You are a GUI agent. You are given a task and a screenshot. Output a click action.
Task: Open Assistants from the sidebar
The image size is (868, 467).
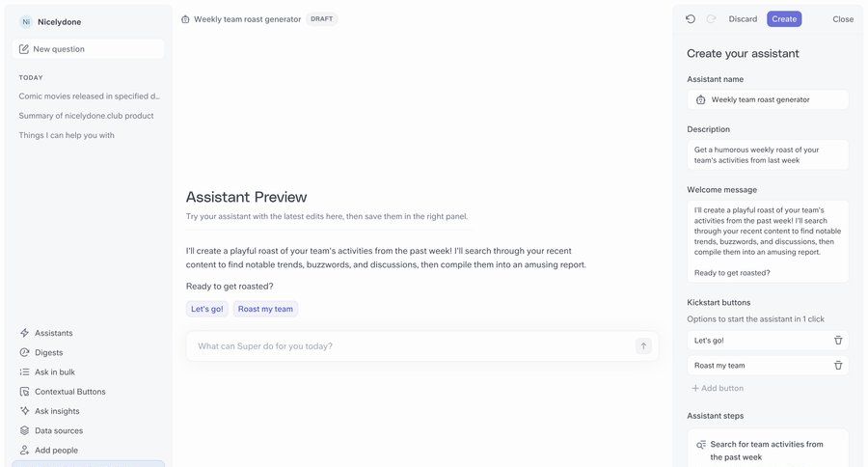click(x=53, y=333)
